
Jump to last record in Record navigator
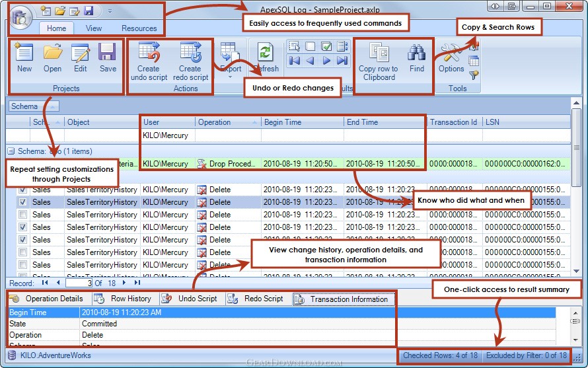pos(137,283)
